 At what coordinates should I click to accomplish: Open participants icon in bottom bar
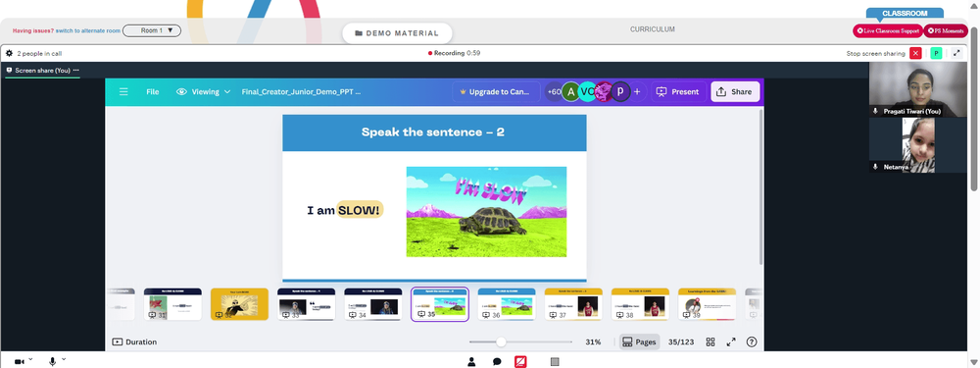click(472, 362)
